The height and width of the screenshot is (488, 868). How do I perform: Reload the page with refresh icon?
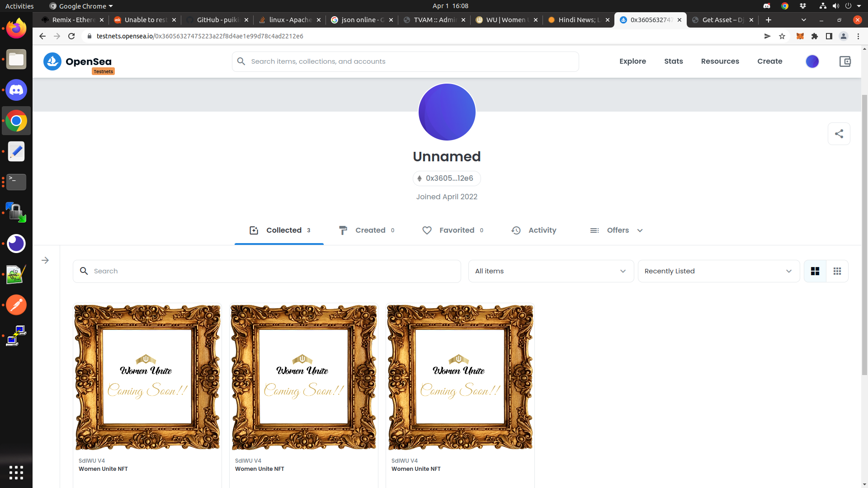click(x=71, y=36)
